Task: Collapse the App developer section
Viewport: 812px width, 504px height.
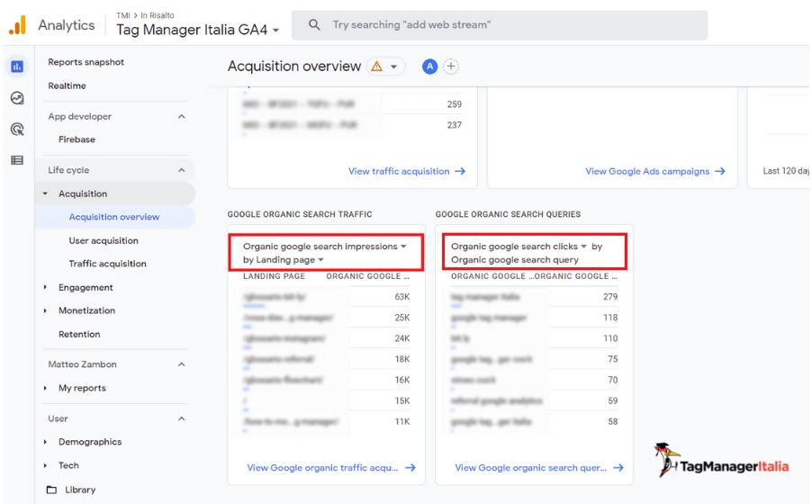Action: (181, 116)
